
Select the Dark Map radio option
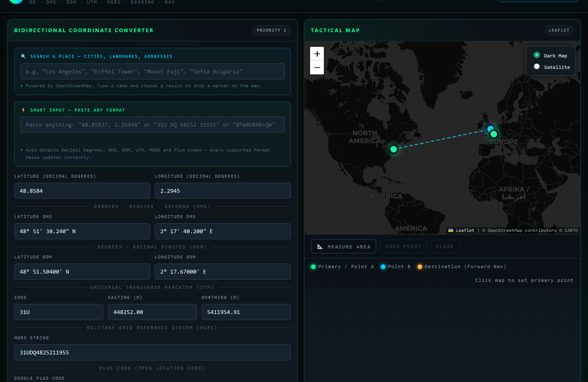coord(537,55)
